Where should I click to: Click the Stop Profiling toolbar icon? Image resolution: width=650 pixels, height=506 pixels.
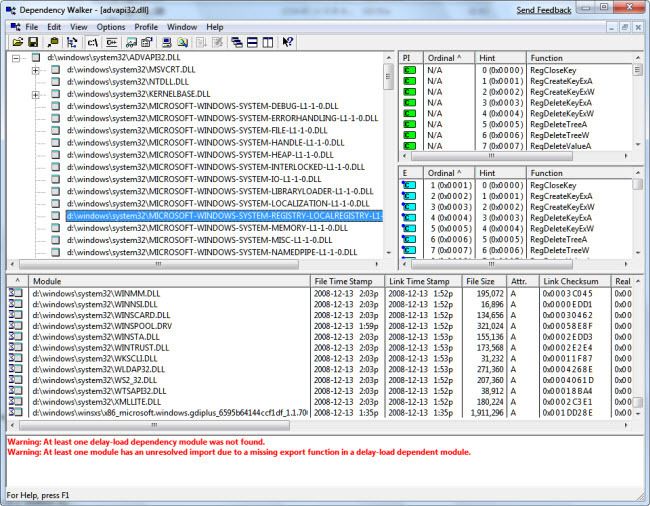coord(217,42)
